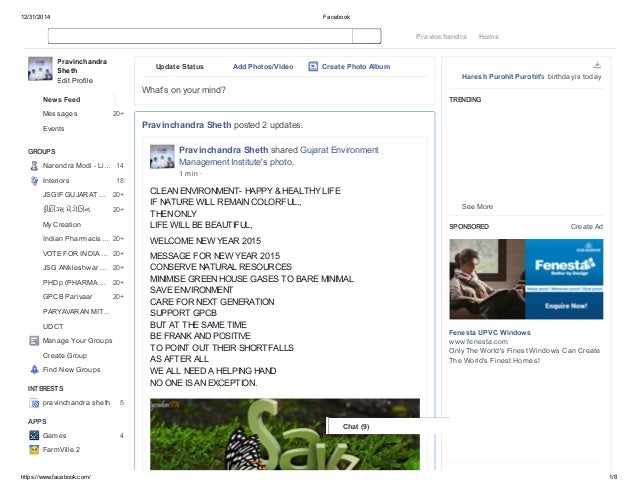
Task: Click the 1 min post timestamp
Action: [188, 174]
